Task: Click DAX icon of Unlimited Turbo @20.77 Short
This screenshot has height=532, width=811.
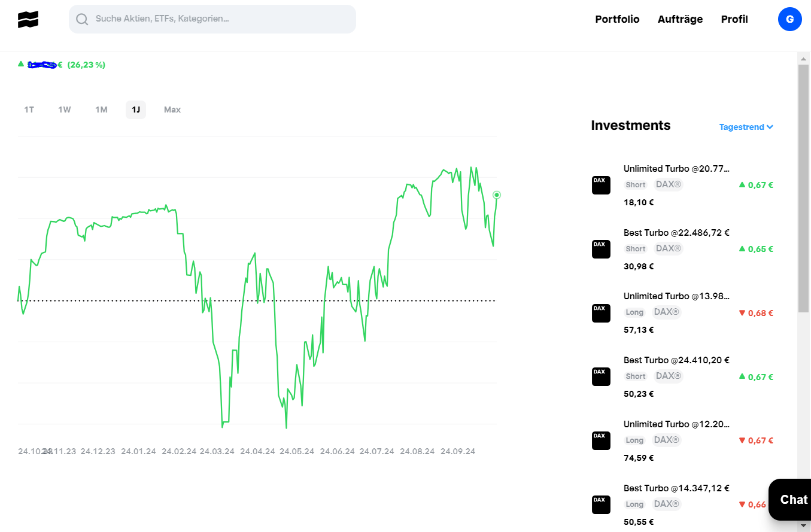Action: [x=601, y=185]
